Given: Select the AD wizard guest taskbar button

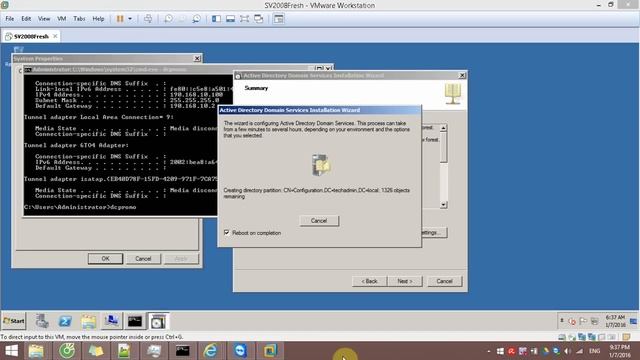Looking at the screenshot, I should pos(158,321).
